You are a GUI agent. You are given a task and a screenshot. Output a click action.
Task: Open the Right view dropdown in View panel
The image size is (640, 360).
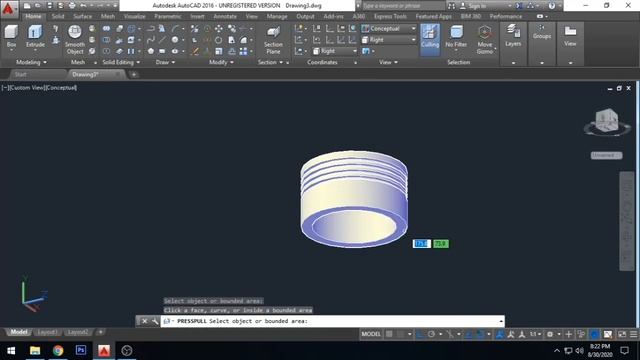point(389,40)
